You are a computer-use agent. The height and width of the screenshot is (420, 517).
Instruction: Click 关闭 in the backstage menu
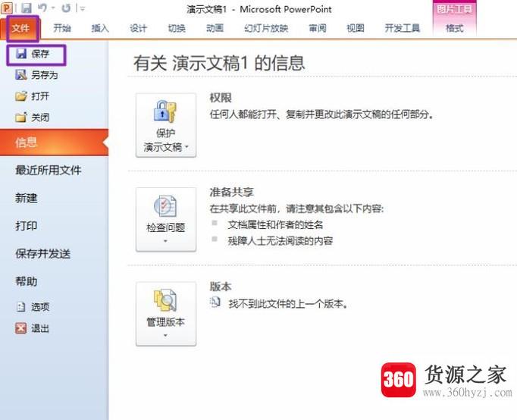[x=32, y=118]
